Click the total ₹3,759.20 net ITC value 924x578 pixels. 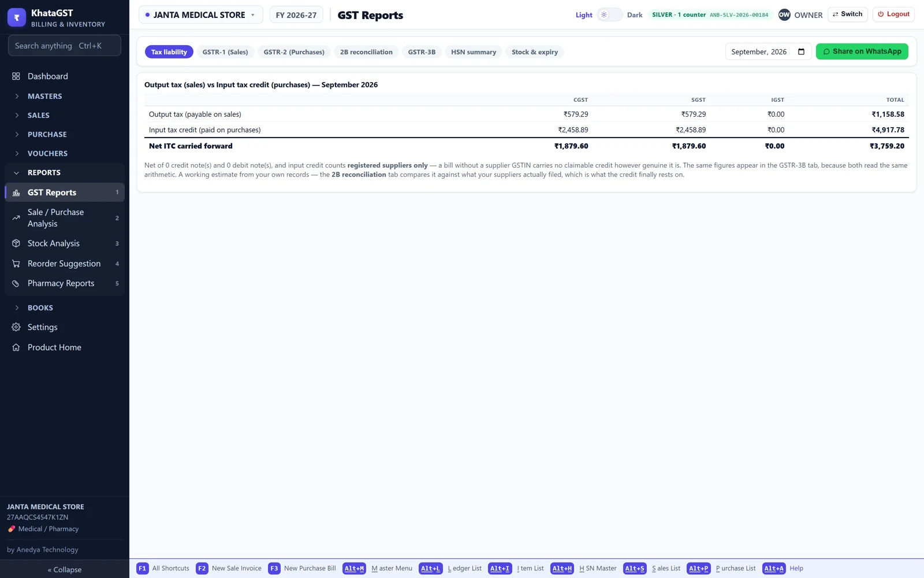point(887,146)
